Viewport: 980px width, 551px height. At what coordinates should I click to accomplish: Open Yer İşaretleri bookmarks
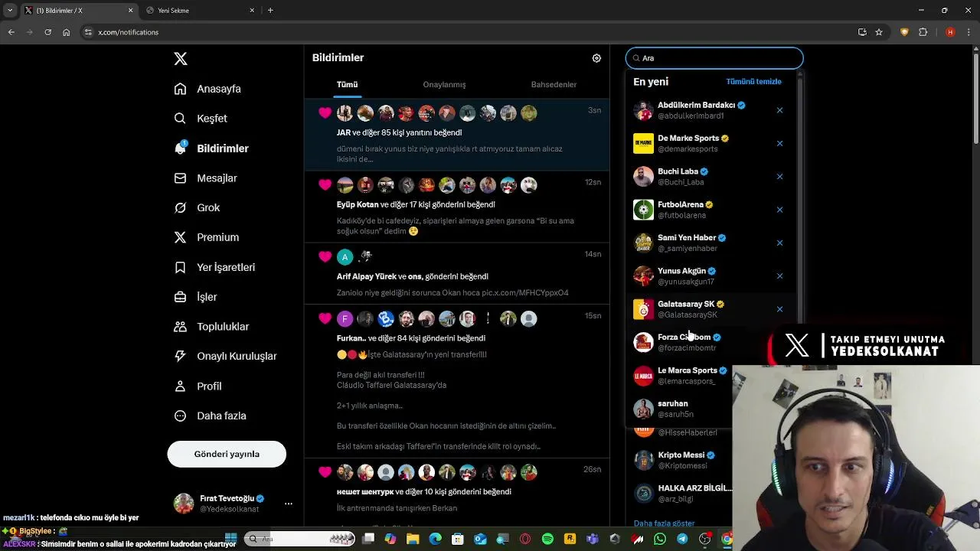click(x=214, y=267)
